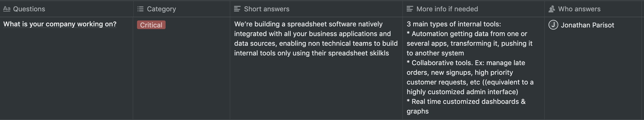Click the person icon beside Who answers
Viewport: 644px width, 120px height.
point(552,9)
